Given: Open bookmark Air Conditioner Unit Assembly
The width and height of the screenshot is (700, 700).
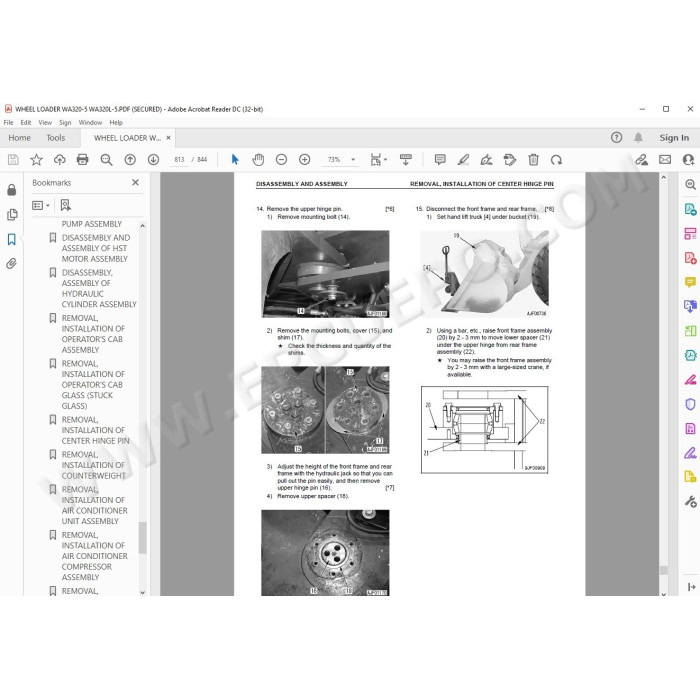Looking at the screenshot, I should 94,505.
